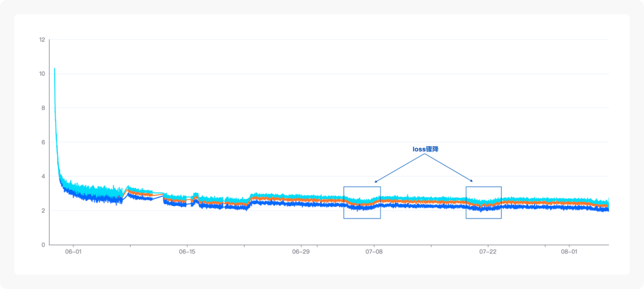Image resolution: width=644 pixels, height=289 pixels.
Task: Click the loss curve peak near value 10
Action: pos(55,69)
